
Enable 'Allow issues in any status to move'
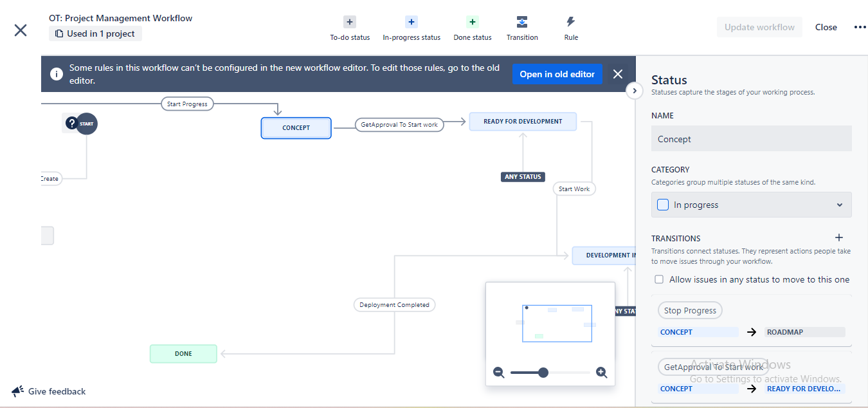658,279
